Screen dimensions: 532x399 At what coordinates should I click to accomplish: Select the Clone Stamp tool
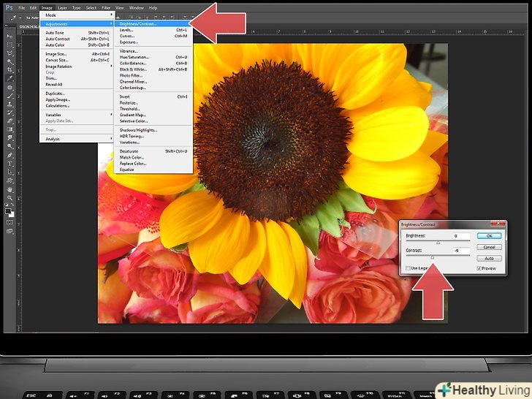coord(9,104)
